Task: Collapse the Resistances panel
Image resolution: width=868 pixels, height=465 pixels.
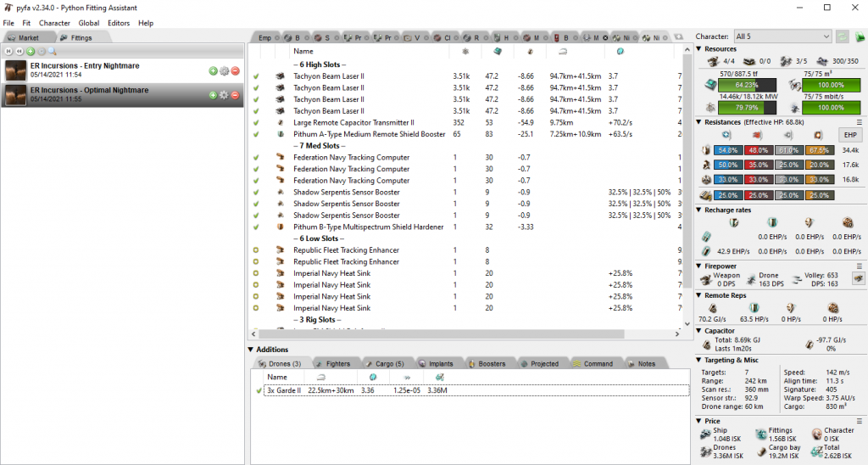Action: coord(699,122)
